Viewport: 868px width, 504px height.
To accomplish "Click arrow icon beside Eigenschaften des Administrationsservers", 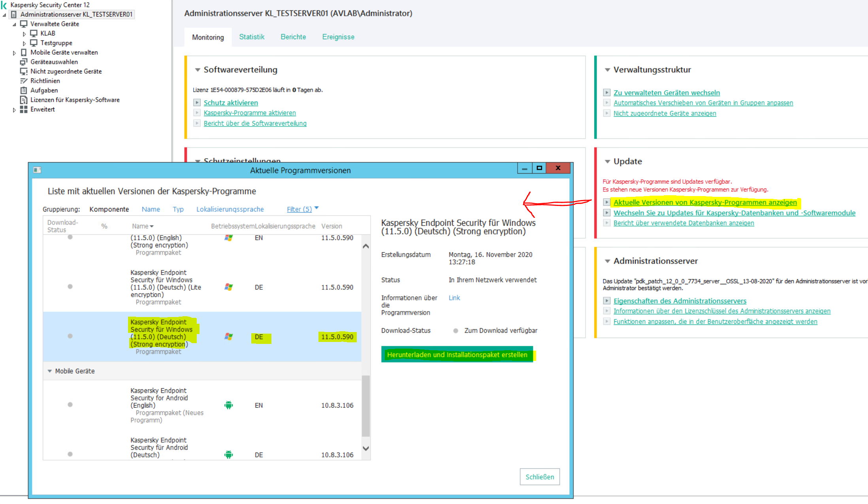I will (607, 301).
